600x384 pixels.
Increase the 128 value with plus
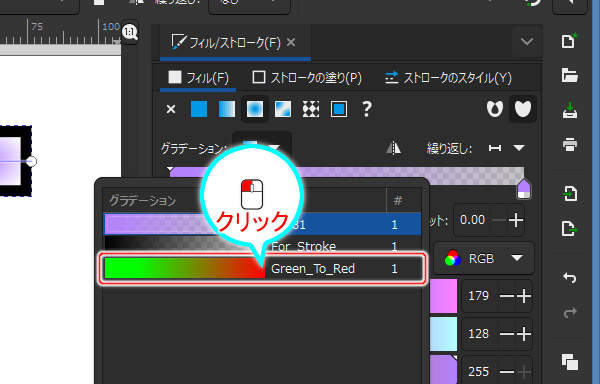524,334
